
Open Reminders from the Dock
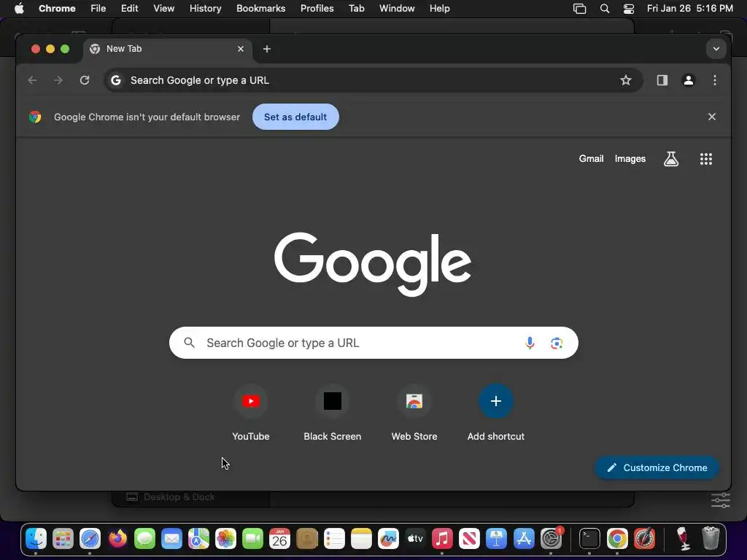coord(334,539)
